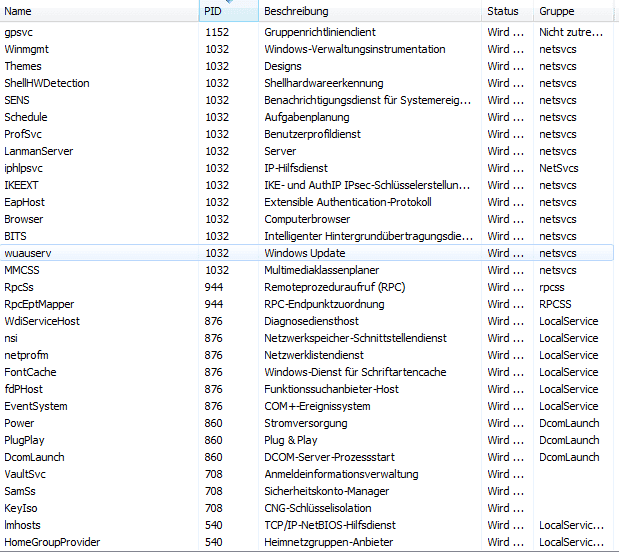
Task: Select the Power service name
Action: tap(19, 423)
